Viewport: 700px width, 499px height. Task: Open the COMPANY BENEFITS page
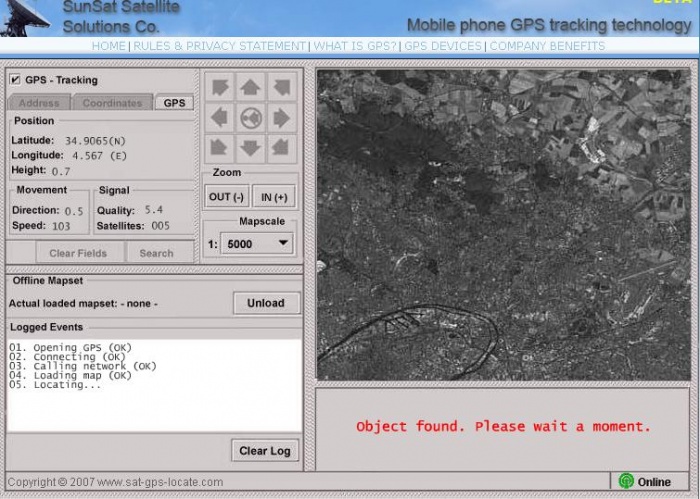coord(547,46)
